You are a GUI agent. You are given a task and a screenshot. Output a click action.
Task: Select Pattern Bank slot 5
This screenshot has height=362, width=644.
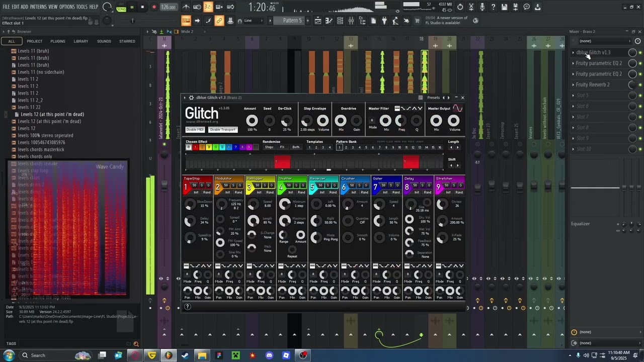(x=366, y=147)
